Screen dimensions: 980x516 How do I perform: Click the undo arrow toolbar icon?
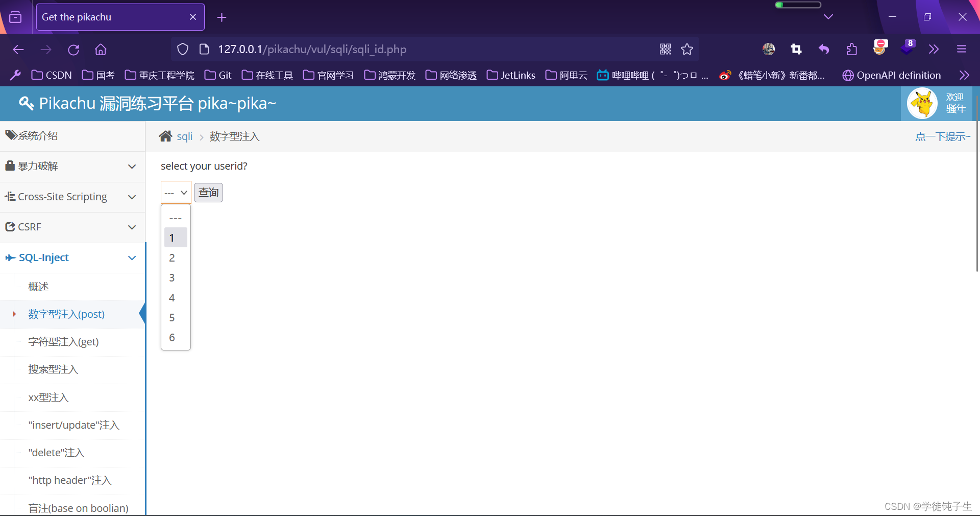[824, 49]
